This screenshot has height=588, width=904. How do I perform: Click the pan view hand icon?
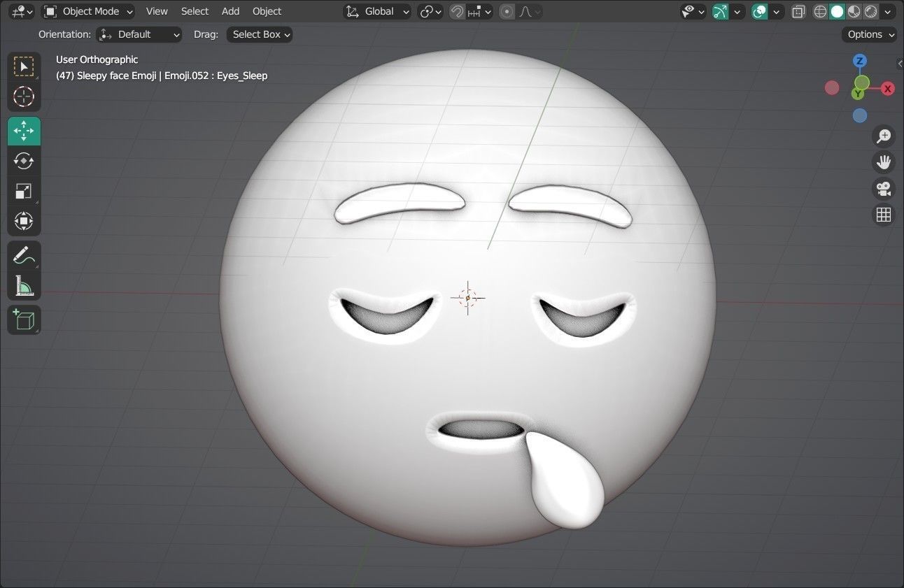click(884, 162)
